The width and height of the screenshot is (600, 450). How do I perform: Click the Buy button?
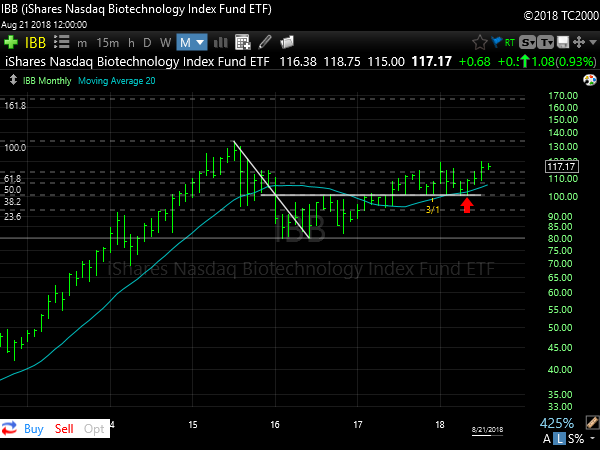(x=34, y=429)
